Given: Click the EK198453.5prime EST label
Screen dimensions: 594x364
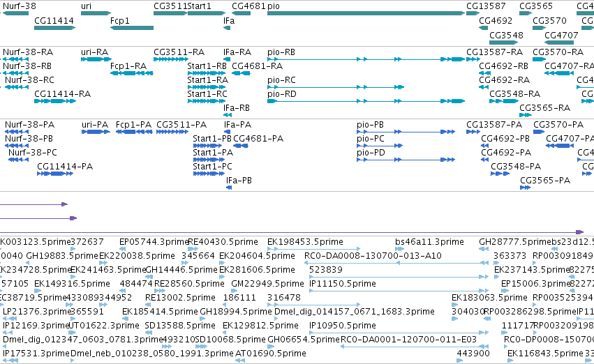Looking at the screenshot, I should click(305, 242).
